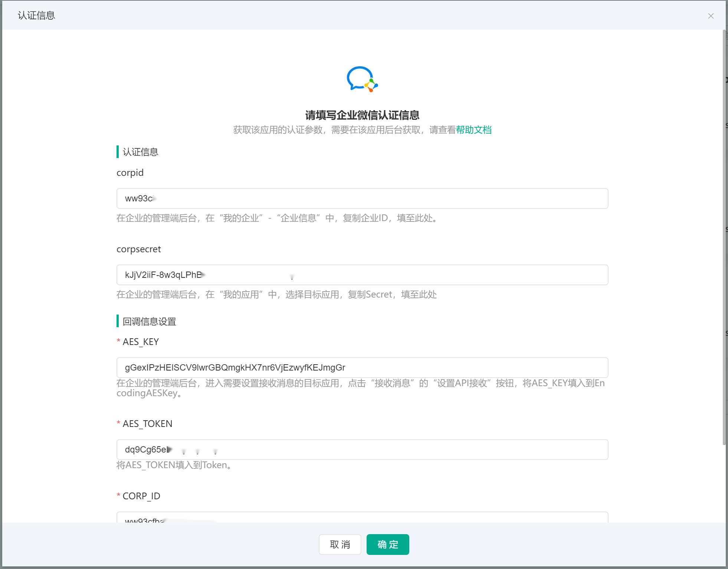
Task: Click AES_KEY hint about EncodingAESKey
Action: click(361, 388)
